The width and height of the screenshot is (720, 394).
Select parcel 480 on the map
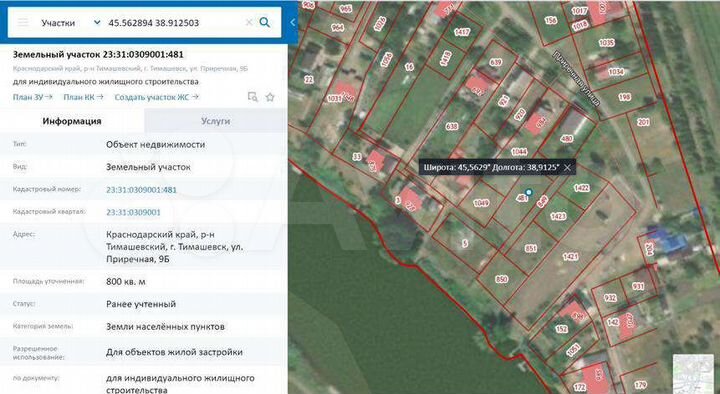pyautogui.click(x=567, y=138)
